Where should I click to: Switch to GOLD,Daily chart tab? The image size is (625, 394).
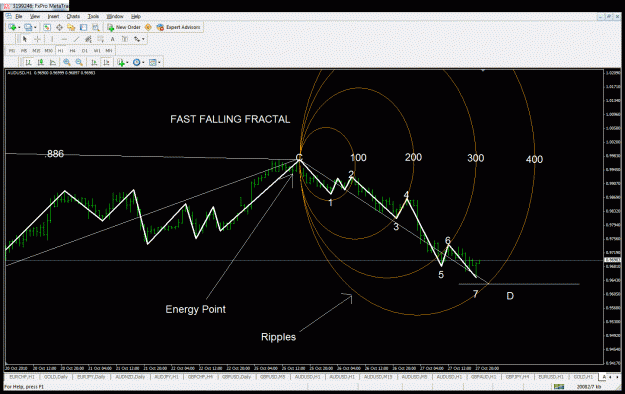point(55,377)
